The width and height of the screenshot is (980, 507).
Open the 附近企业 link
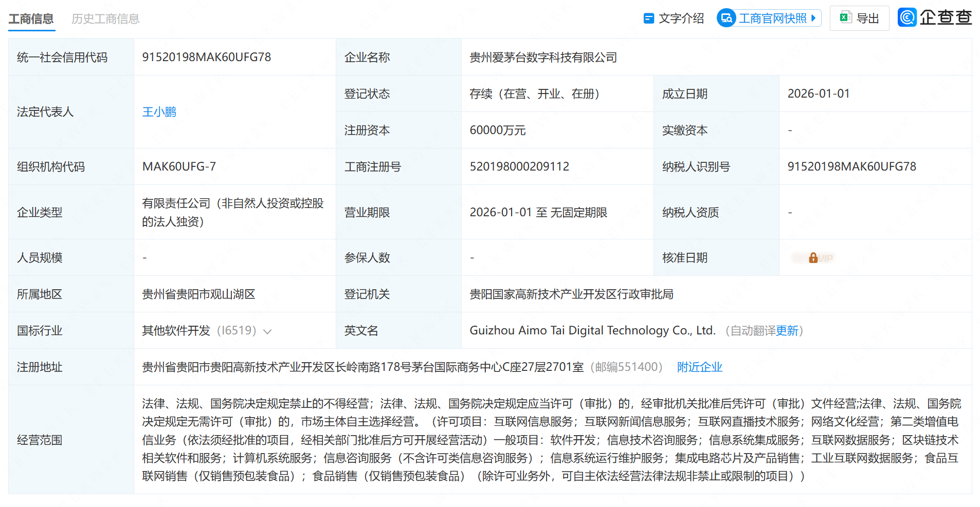point(699,367)
